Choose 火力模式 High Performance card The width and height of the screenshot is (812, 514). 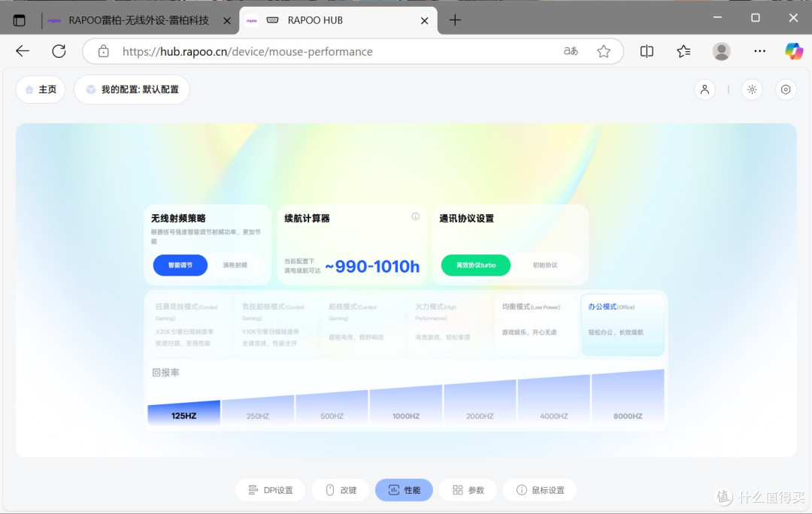448,325
